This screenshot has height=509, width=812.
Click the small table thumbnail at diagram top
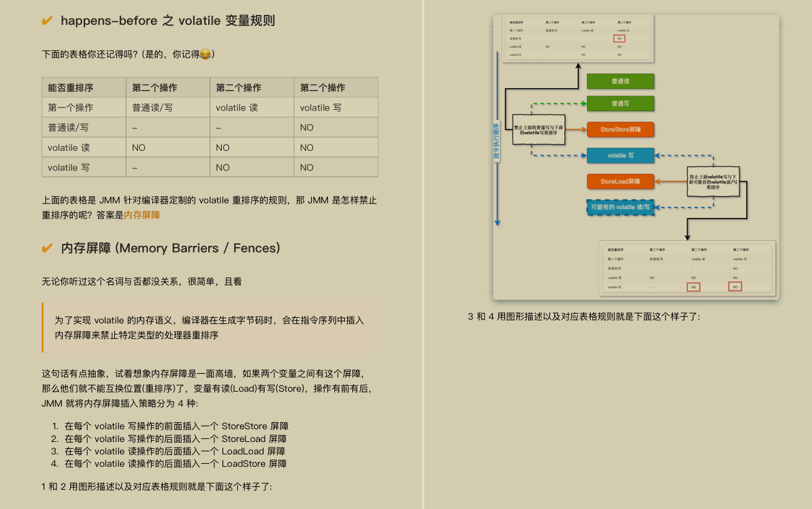[579, 38]
